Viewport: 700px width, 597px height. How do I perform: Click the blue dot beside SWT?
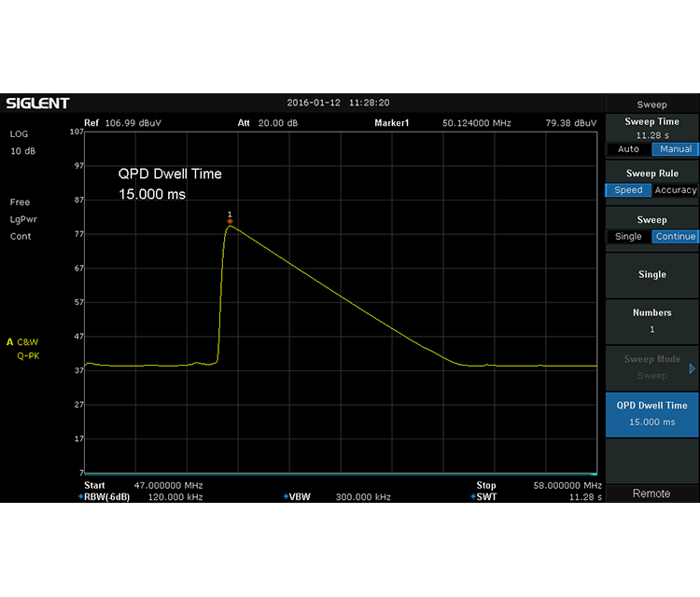point(473,497)
